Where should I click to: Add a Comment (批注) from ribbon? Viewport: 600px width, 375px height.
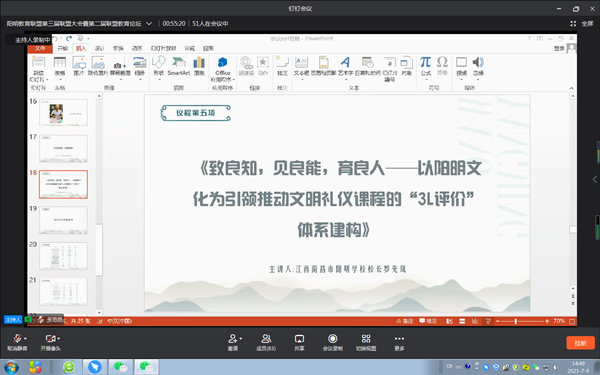[x=282, y=62]
